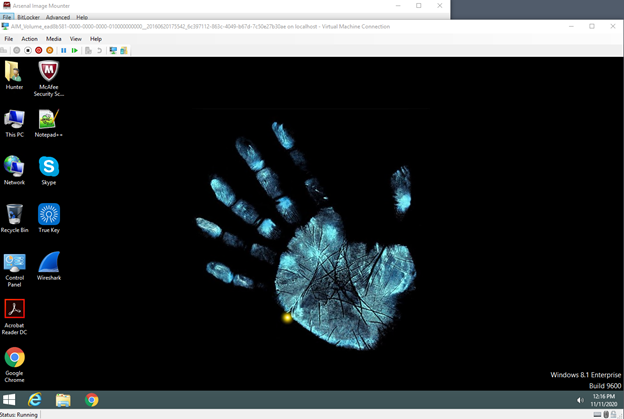Pause the virtual machine with blue pause button
624x419 pixels.
pos(64,51)
